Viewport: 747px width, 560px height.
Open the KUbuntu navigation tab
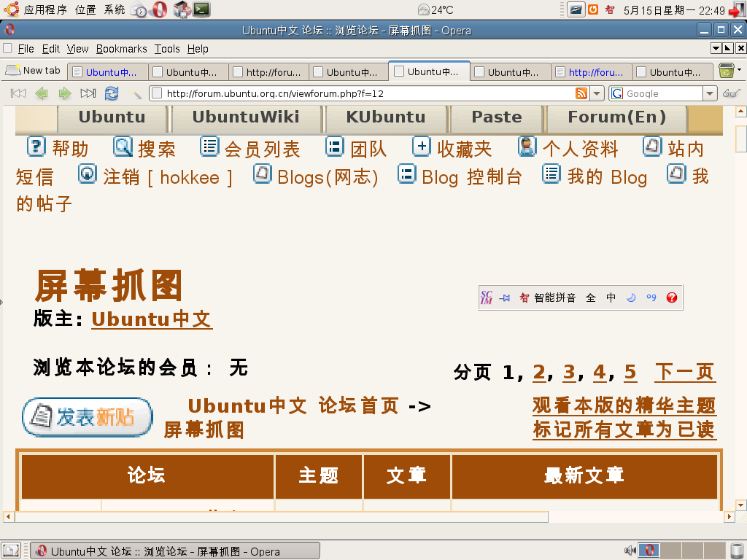(x=386, y=118)
